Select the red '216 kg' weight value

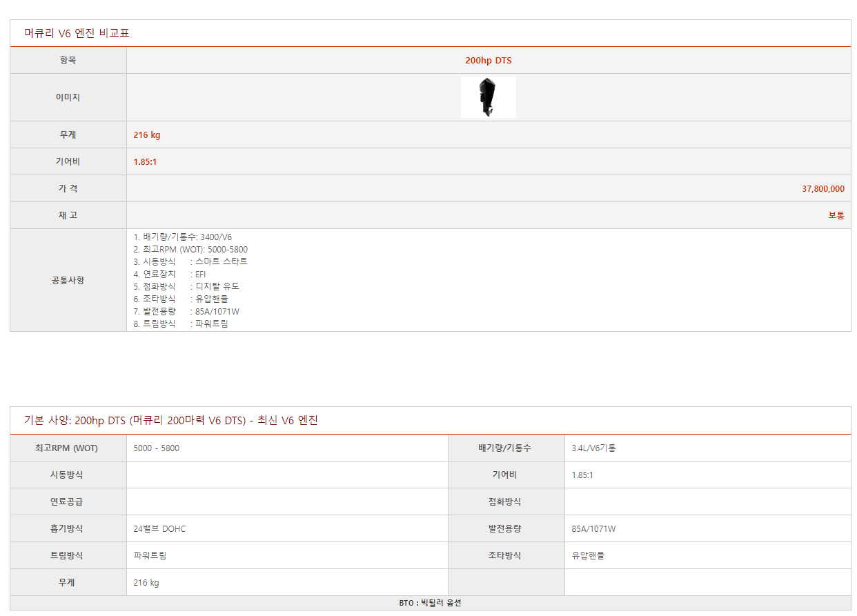click(147, 135)
